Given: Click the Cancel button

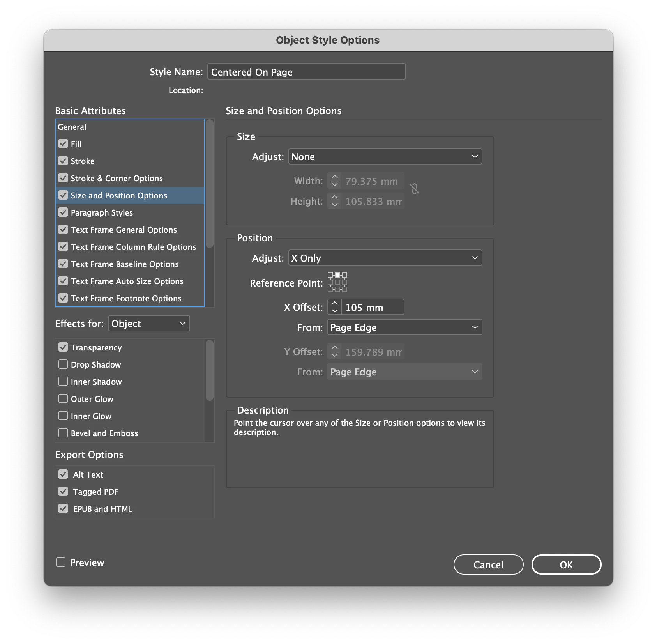Looking at the screenshot, I should coord(488,564).
